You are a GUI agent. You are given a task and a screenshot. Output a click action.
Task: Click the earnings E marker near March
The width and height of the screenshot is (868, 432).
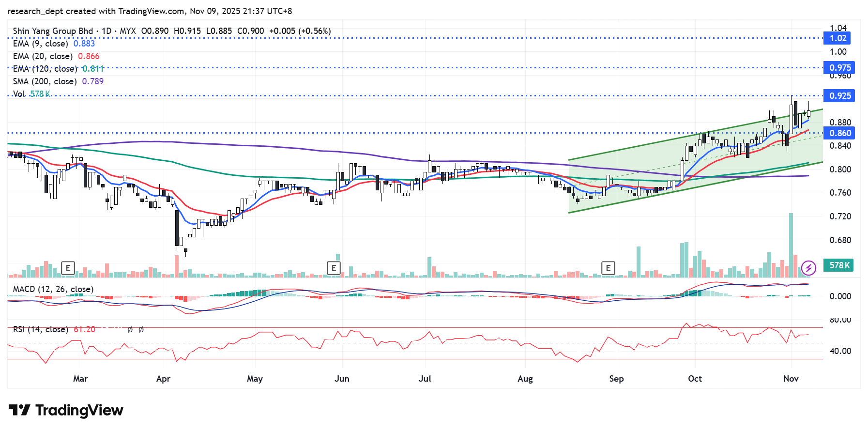tap(68, 268)
